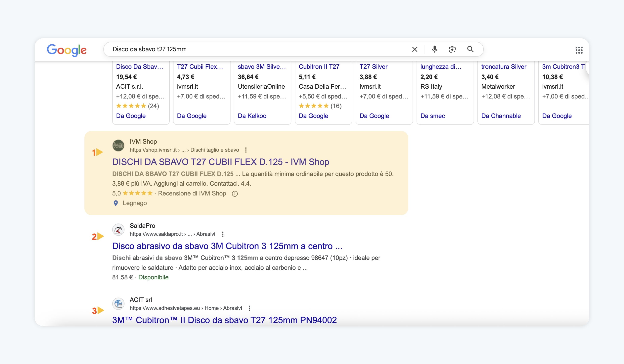Click the Legnago location pin icon

pyautogui.click(x=116, y=203)
